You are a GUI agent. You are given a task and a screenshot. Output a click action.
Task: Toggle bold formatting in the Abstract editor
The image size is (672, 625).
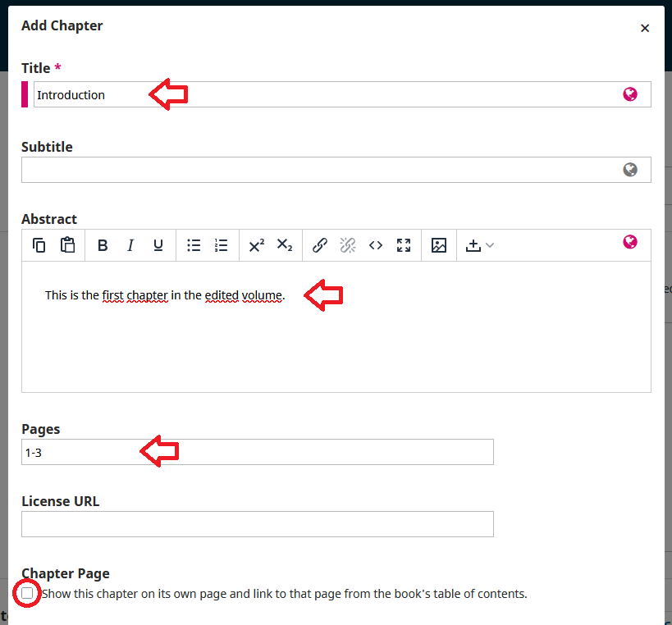(x=102, y=244)
